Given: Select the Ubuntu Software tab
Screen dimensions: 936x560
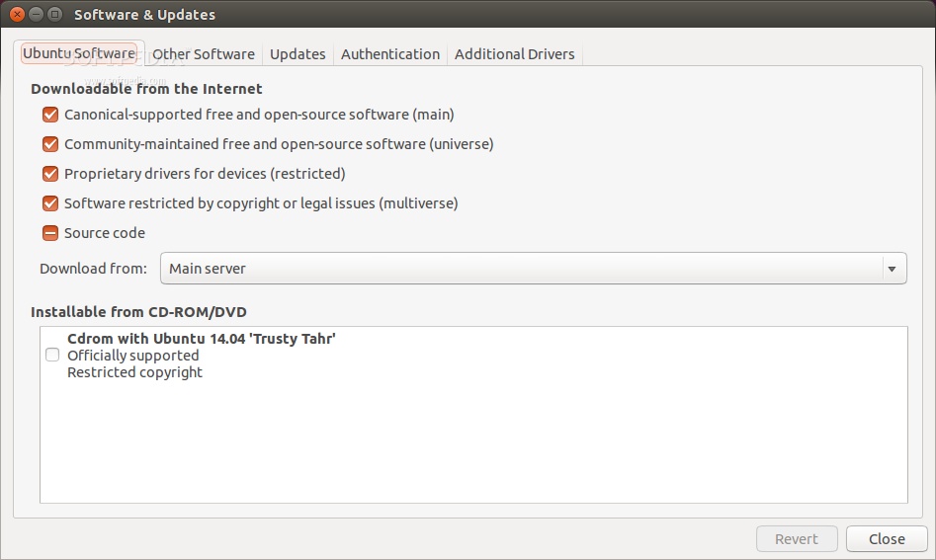Looking at the screenshot, I should pyautogui.click(x=79, y=53).
